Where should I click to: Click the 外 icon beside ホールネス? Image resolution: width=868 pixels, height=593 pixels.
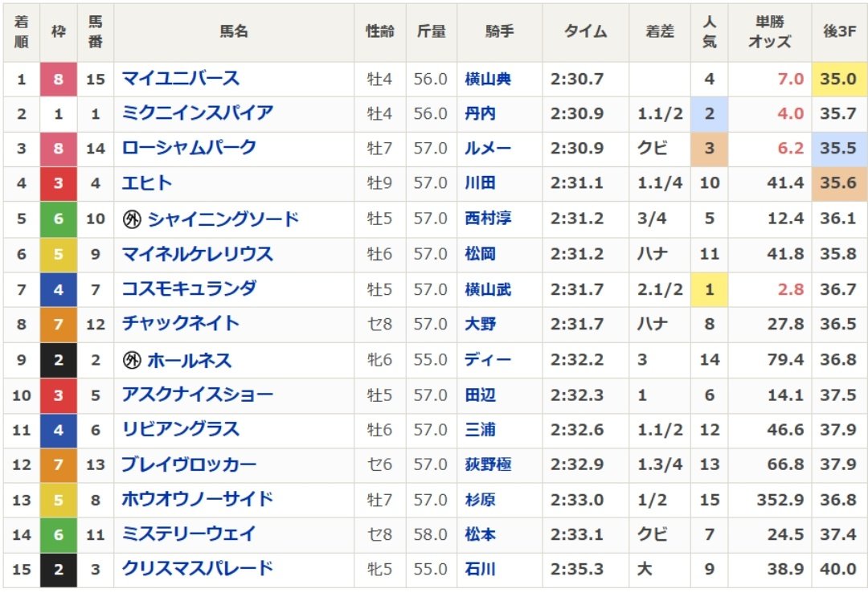(132, 361)
